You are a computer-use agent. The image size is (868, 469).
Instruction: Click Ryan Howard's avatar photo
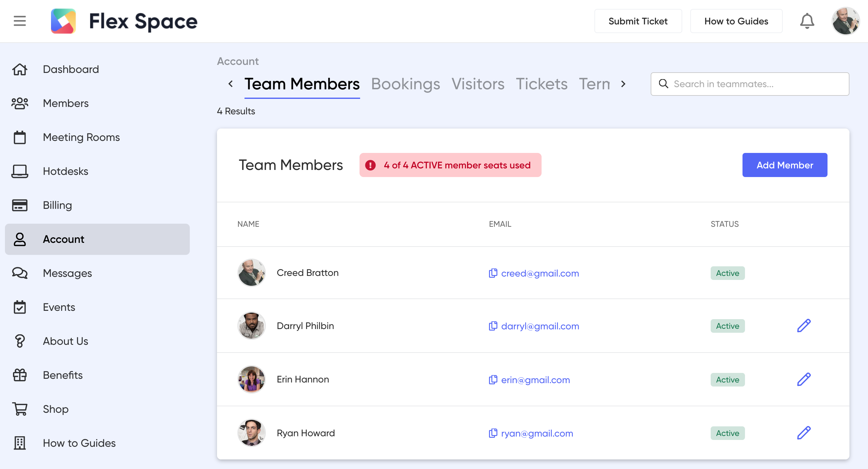[251, 433]
